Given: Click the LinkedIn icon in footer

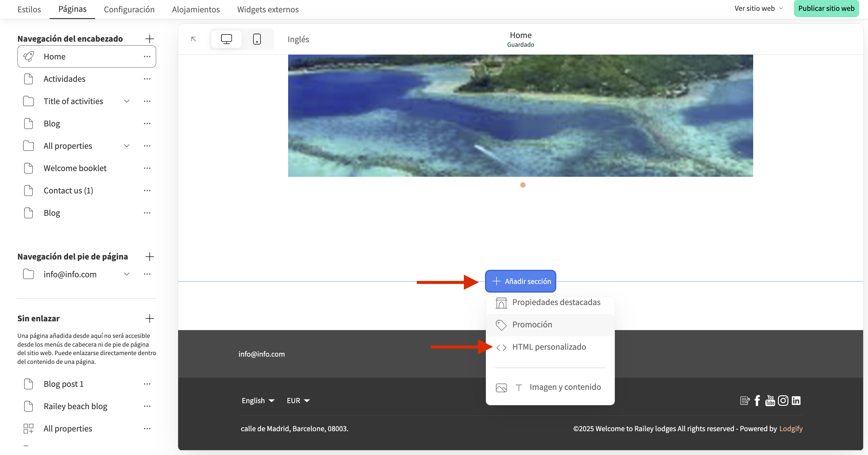Looking at the screenshot, I should (x=796, y=400).
